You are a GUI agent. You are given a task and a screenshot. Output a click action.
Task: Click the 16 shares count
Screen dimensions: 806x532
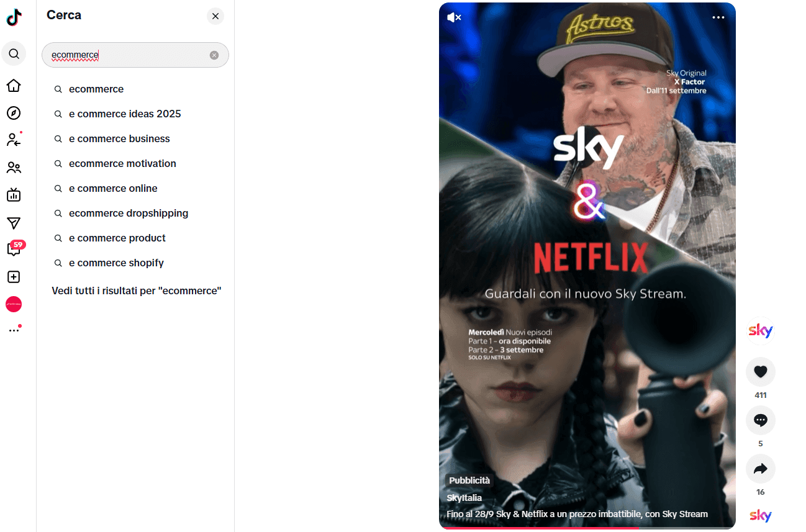click(761, 492)
